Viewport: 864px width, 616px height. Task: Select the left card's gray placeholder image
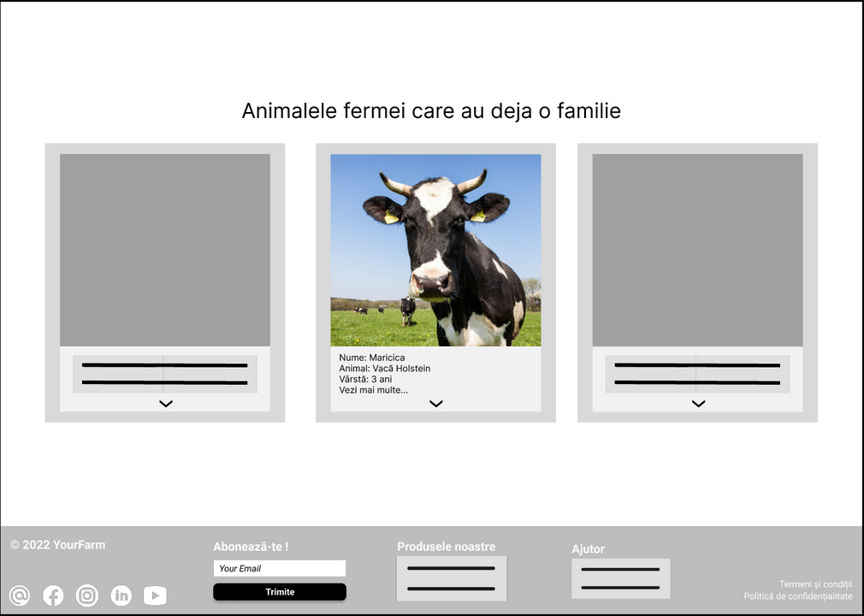(165, 250)
